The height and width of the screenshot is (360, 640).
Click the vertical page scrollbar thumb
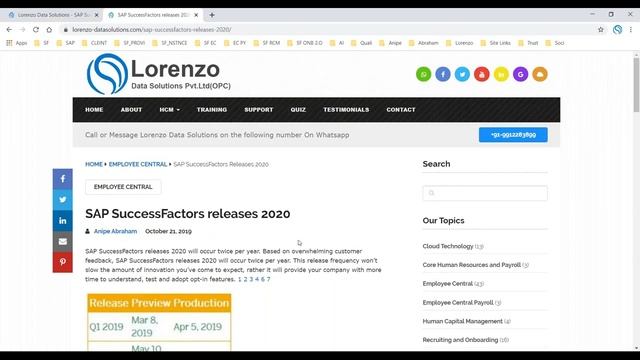(x=636, y=84)
